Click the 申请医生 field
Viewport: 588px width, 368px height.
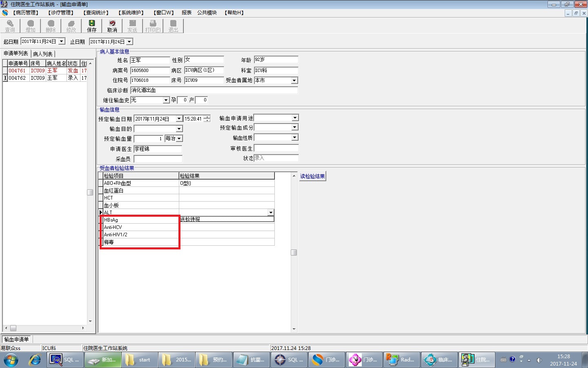tap(158, 149)
